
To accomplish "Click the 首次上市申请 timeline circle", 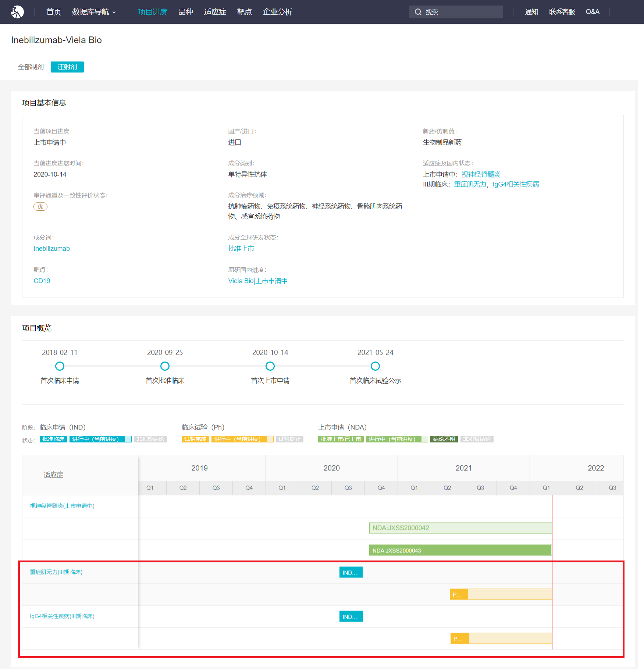I will [270, 366].
